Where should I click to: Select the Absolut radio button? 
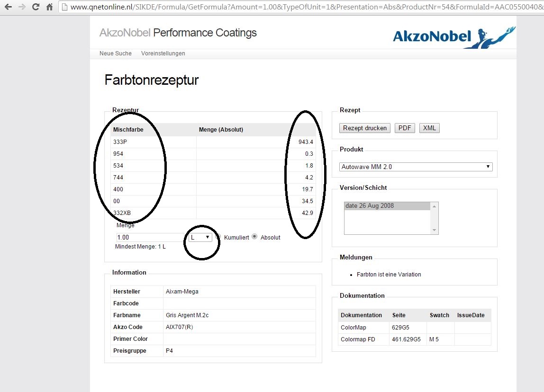254,237
